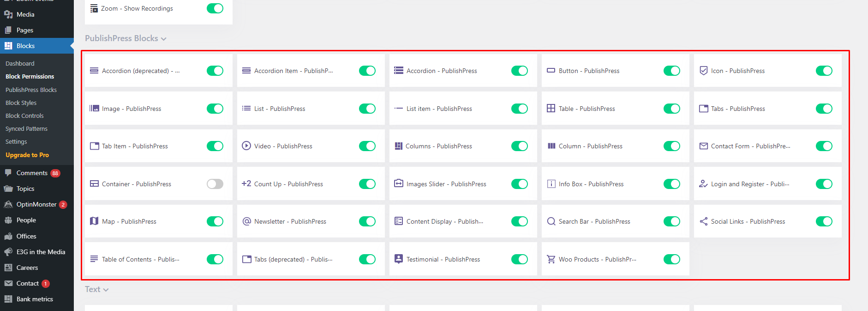Click the Search Bar magnifier icon

[x=551, y=221]
